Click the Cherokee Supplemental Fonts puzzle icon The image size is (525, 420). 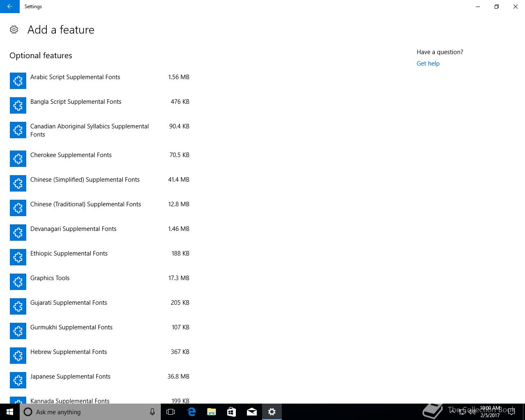(18, 159)
